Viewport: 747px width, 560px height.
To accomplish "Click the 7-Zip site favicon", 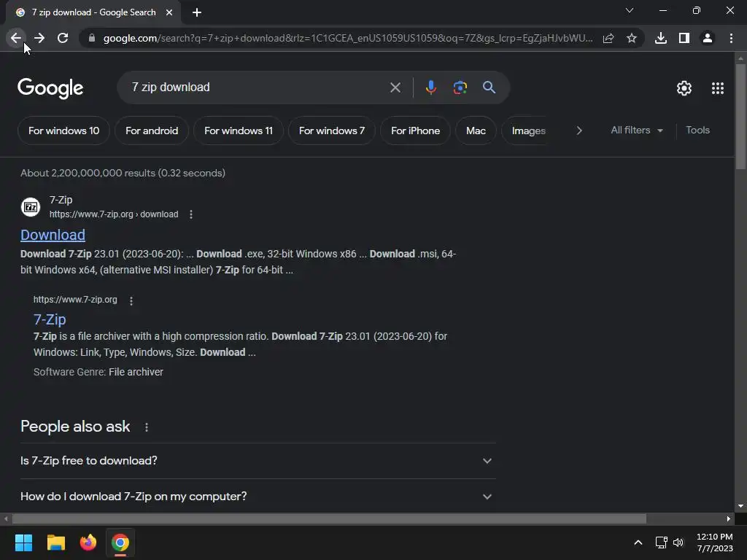I will coord(31,207).
